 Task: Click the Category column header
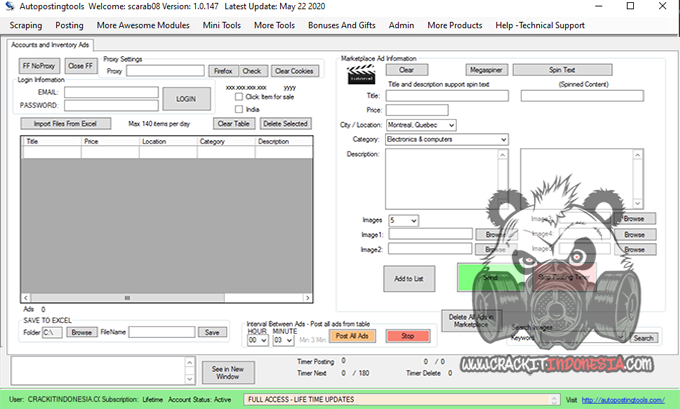click(226, 141)
